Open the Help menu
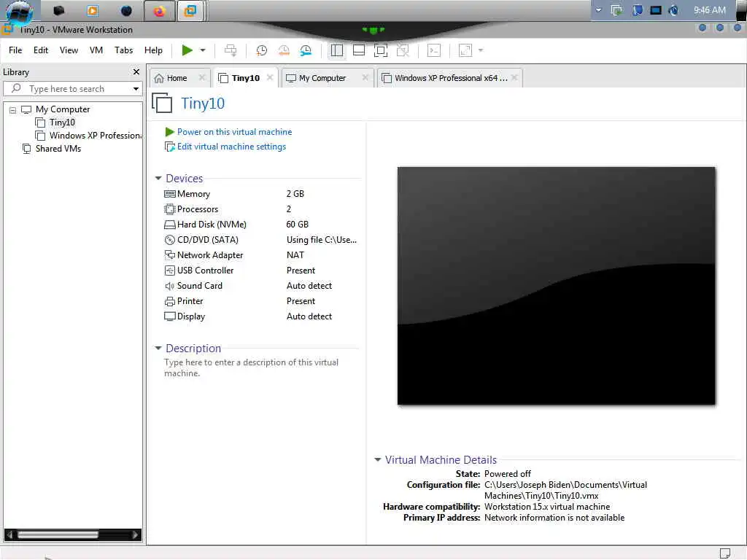747x560 pixels. pos(153,50)
